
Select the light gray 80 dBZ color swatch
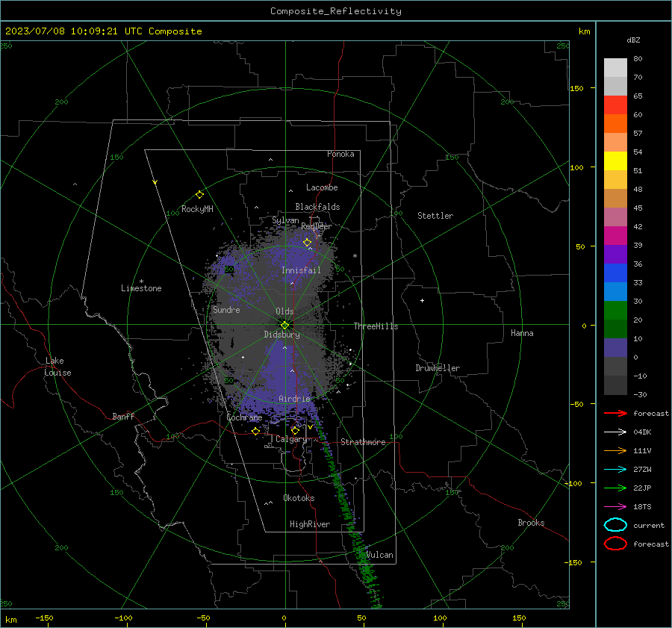pyautogui.click(x=615, y=67)
